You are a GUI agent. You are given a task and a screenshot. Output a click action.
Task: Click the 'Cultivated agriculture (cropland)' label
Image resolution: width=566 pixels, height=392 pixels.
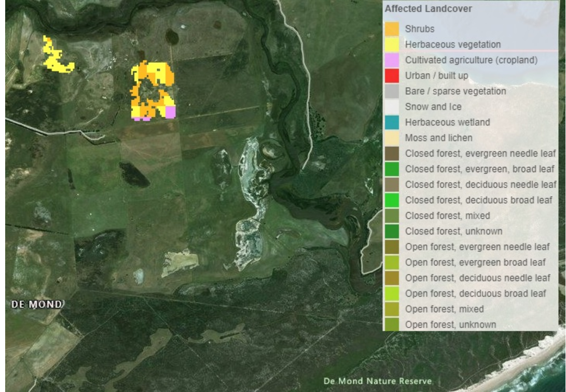[471, 60]
